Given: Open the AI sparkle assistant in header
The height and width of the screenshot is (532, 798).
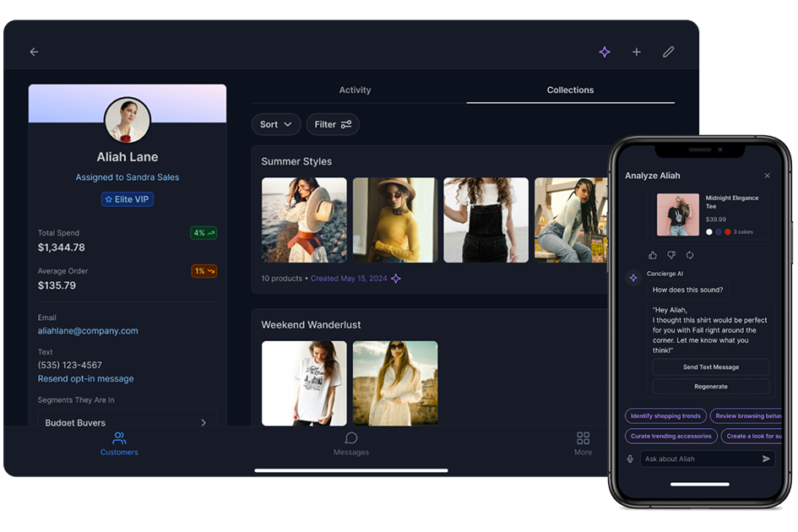Looking at the screenshot, I should pos(605,52).
